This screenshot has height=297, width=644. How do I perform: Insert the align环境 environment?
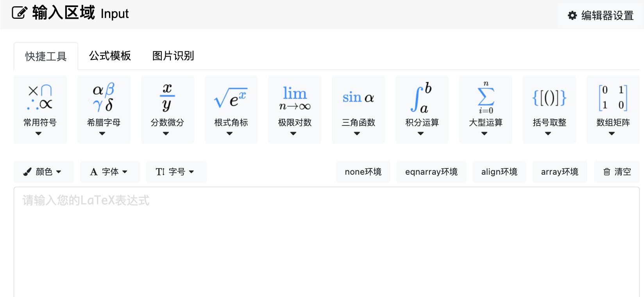[499, 172]
